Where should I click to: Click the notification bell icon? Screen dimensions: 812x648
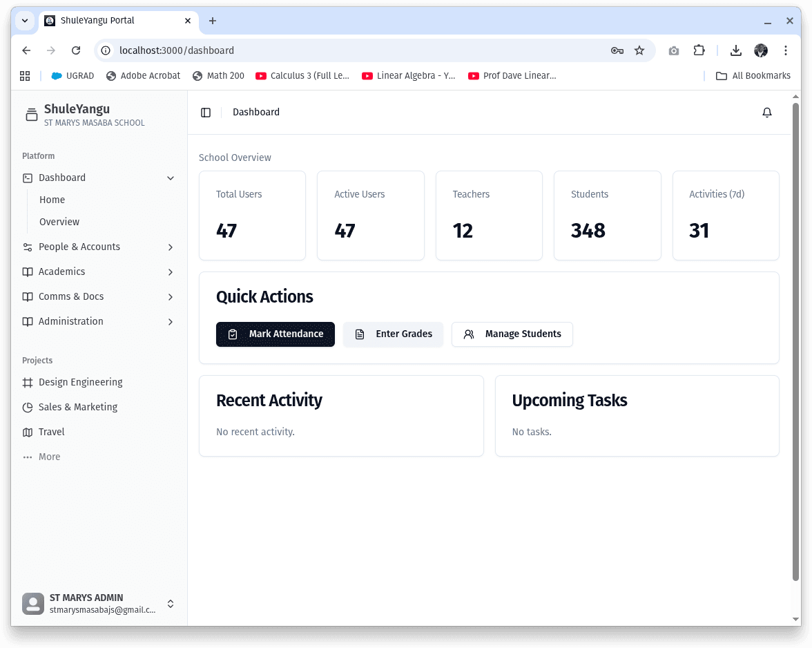coord(767,112)
